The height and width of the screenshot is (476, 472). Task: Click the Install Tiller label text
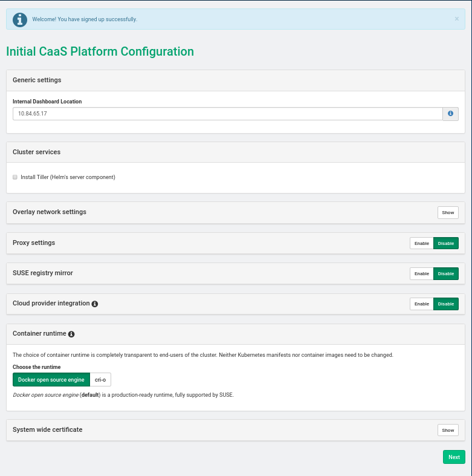68,177
